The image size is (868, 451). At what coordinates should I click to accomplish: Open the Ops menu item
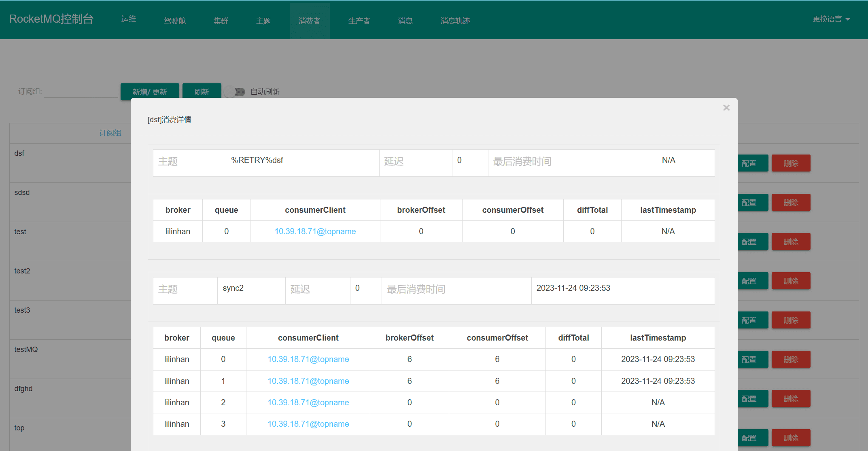(129, 19)
